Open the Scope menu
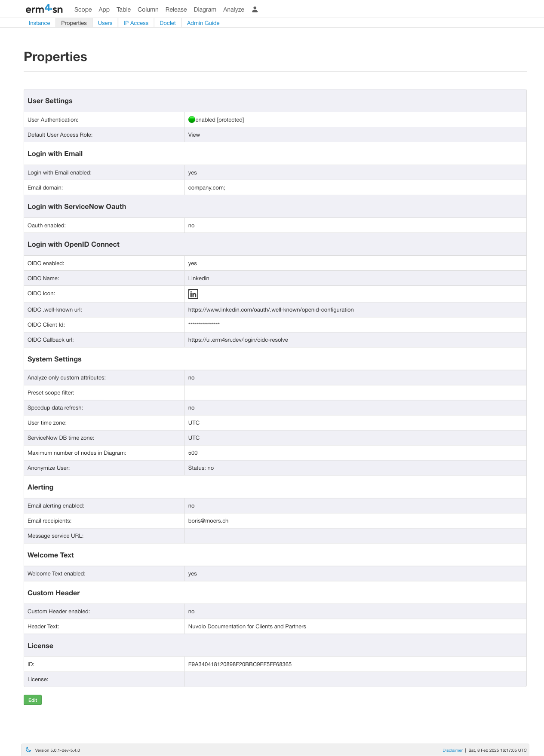The height and width of the screenshot is (756, 544). 83,9
